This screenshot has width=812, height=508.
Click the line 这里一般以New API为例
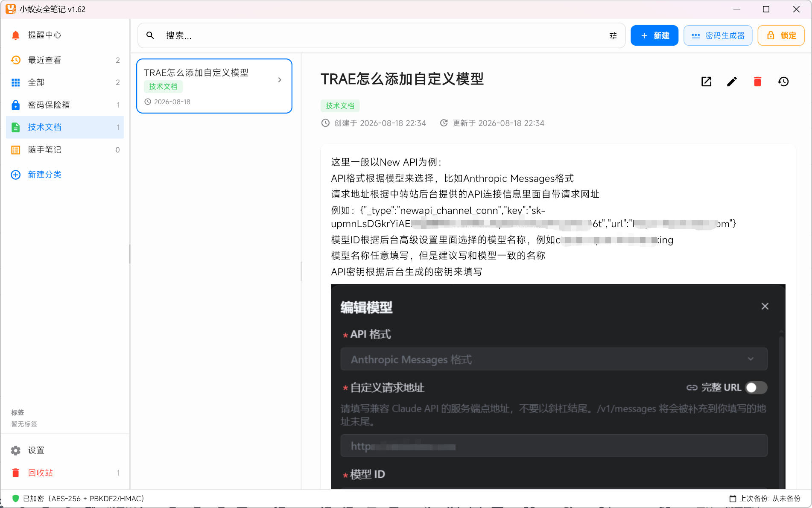pyautogui.click(x=386, y=162)
